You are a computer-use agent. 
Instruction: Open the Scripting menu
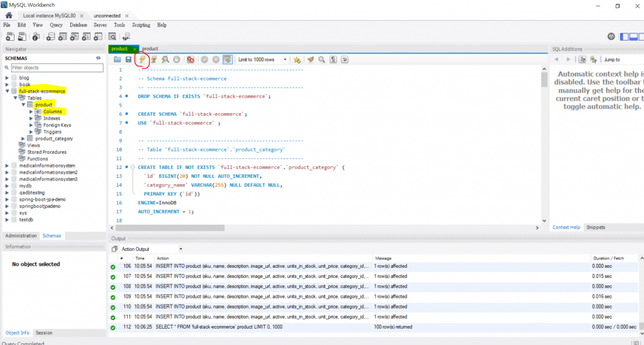(141, 25)
